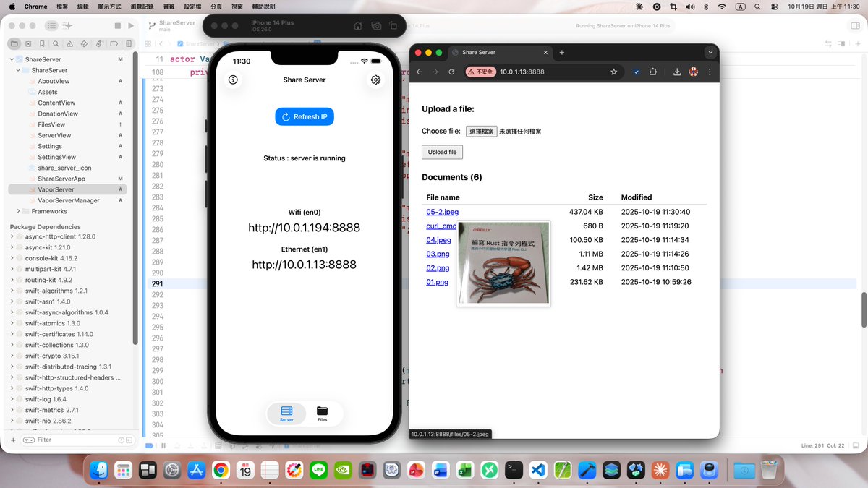The image size is (868, 488).
Task: Rotate the Simulator device icon
Action: tap(395, 25)
